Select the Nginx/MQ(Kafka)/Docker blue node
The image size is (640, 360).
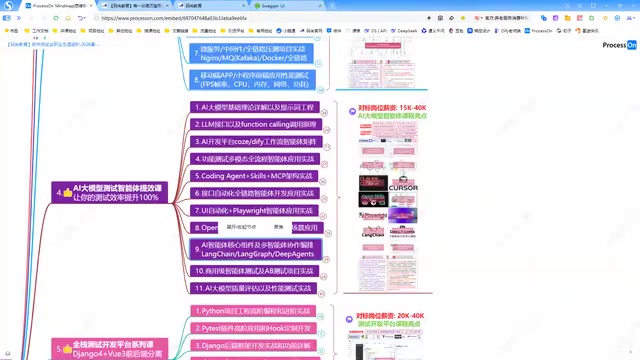(251, 53)
